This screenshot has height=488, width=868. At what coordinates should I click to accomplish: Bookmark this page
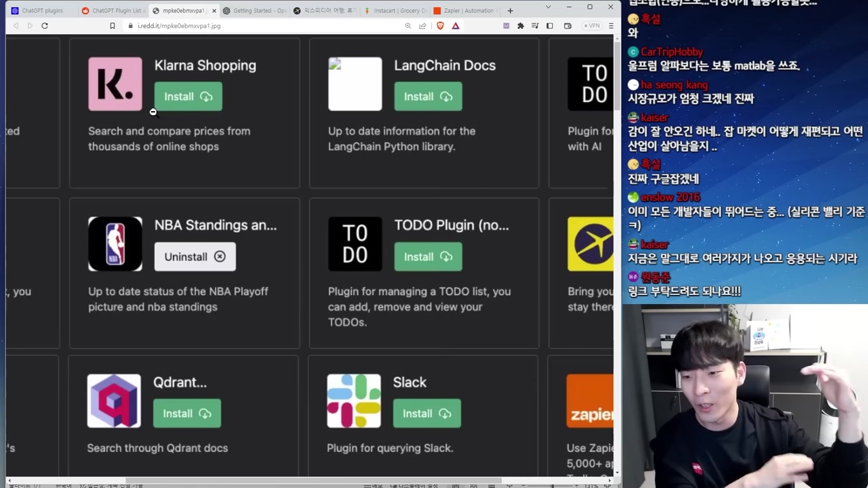coord(112,26)
